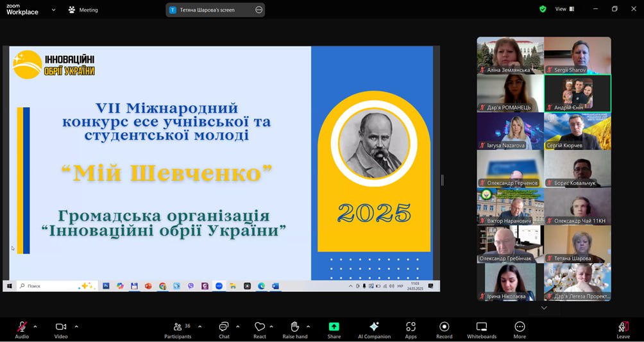644x342 pixels.
Task: Select Олександр Герченов video tile
Action: click(x=511, y=169)
